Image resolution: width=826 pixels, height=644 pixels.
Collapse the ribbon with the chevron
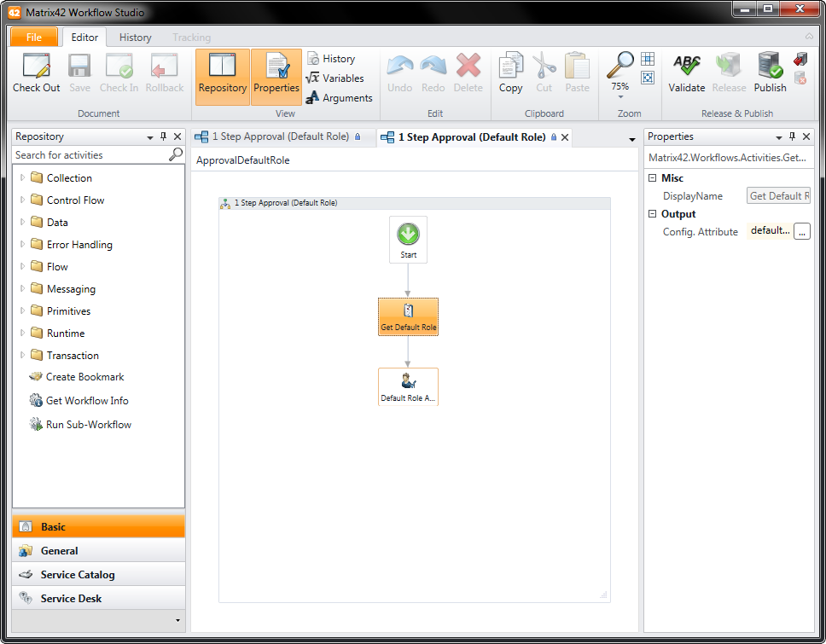tap(809, 37)
